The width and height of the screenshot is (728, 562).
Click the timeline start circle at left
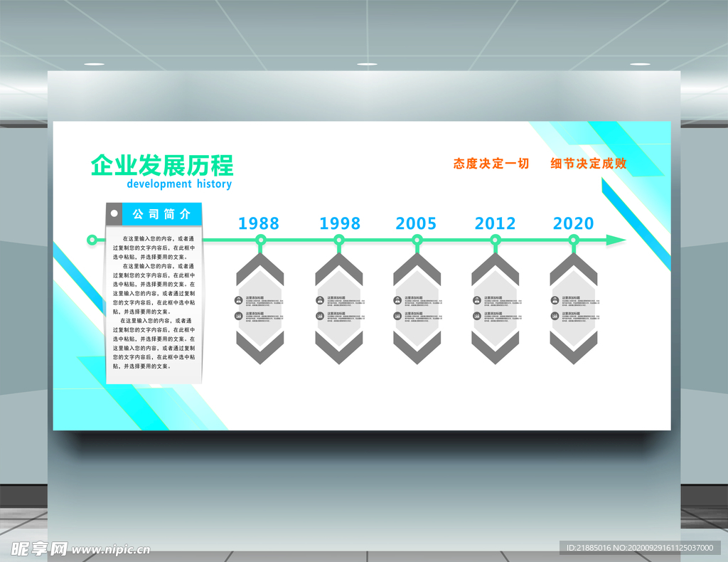click(x=92, y=240)
